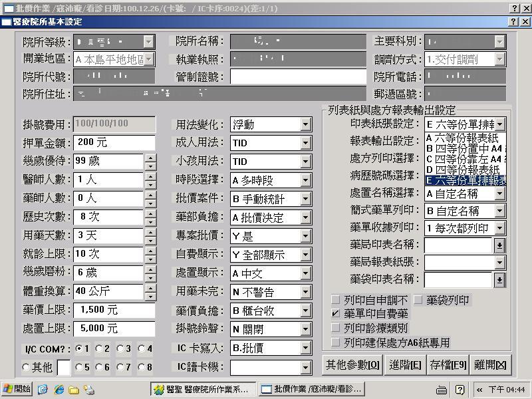
Task: Select I/C COM port 2 radio button
Action: pos(98,348)
